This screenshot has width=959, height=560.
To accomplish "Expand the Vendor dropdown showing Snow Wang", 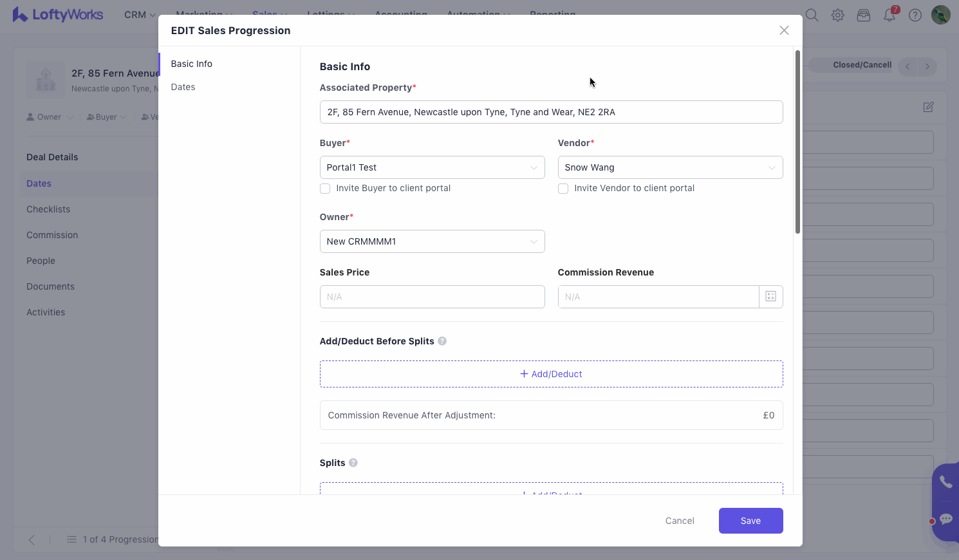I will pos(670,167).
